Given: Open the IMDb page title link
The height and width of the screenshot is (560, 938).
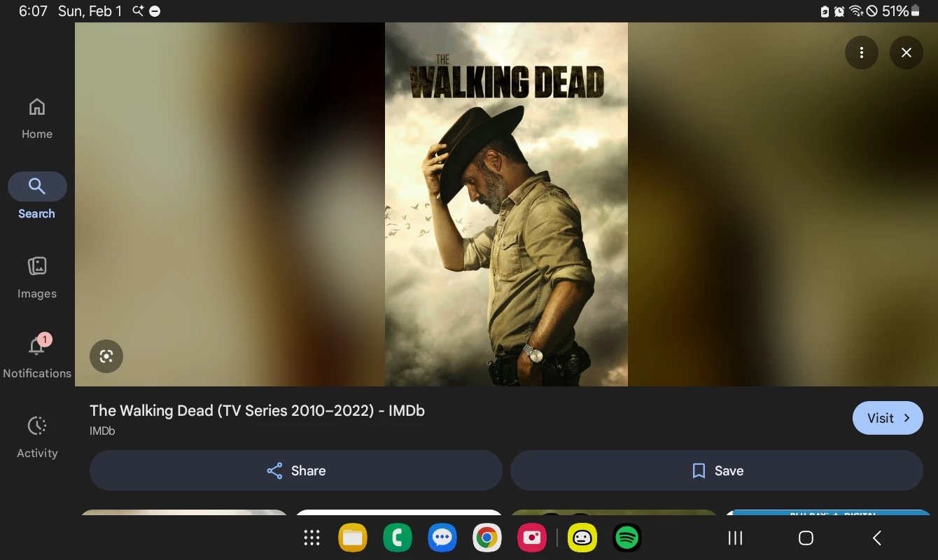Looking at the screenshot, I should tap(257, 411).
